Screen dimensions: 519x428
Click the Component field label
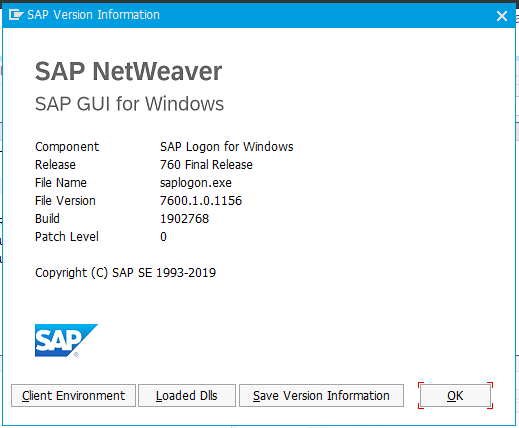click(67, 147)
